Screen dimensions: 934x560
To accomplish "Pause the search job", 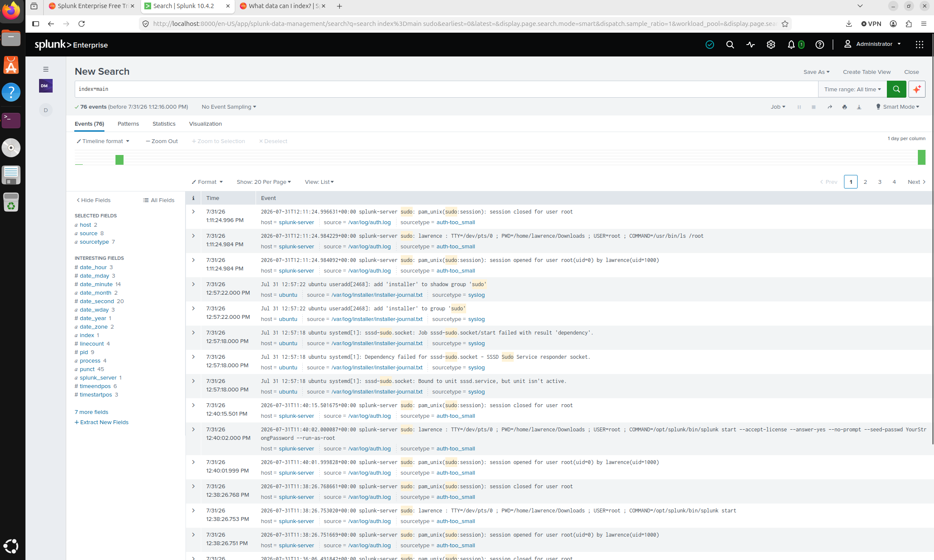I will (799, 107).
